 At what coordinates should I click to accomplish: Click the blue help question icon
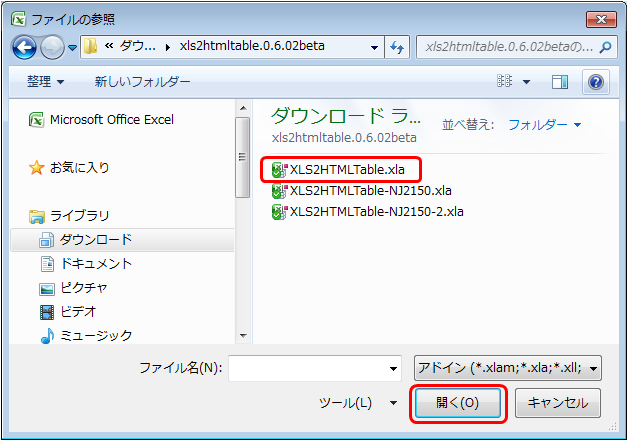pos(596,83)
